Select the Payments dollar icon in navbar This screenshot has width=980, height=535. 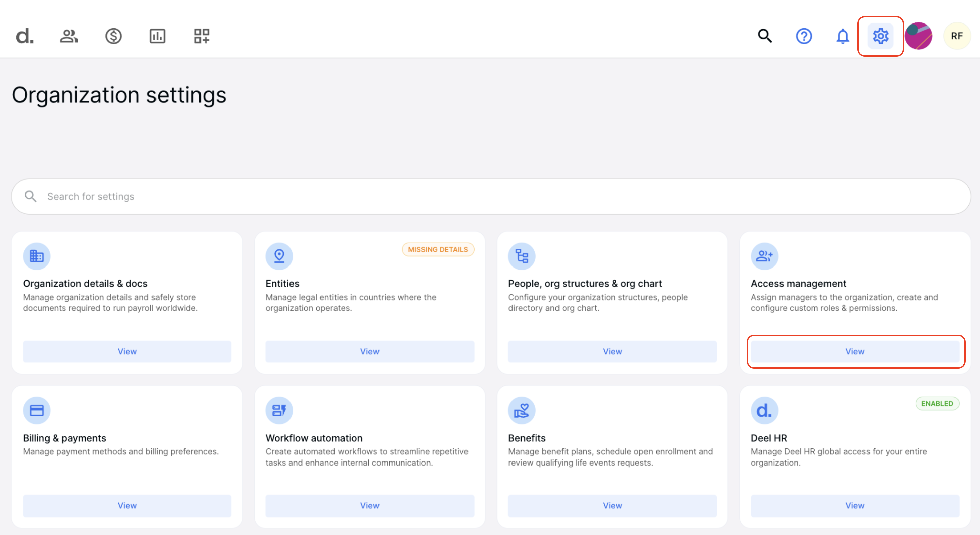pos(113,36)
